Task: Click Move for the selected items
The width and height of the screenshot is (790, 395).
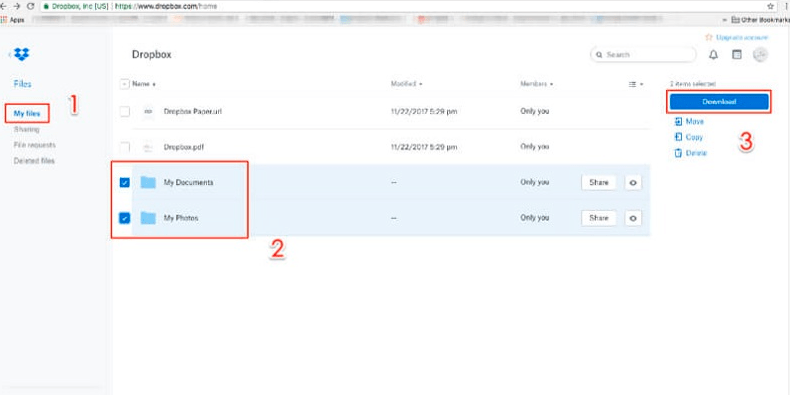Action: (689, 121)
